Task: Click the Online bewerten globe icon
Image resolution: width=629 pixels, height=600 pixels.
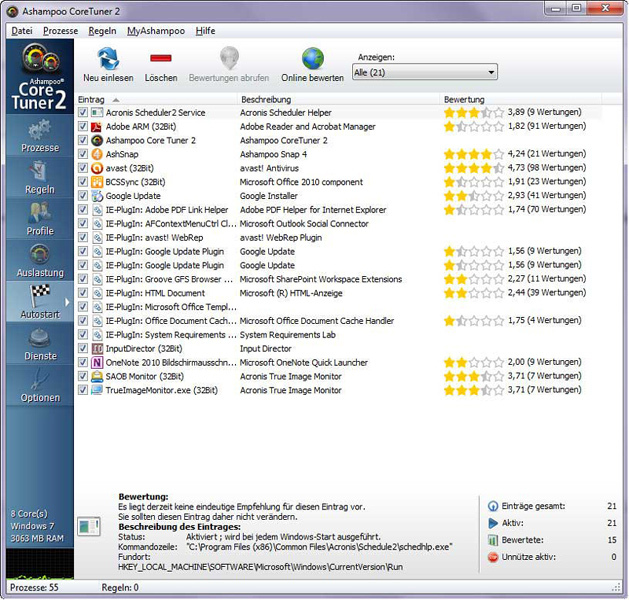Action: click(312, 59)
